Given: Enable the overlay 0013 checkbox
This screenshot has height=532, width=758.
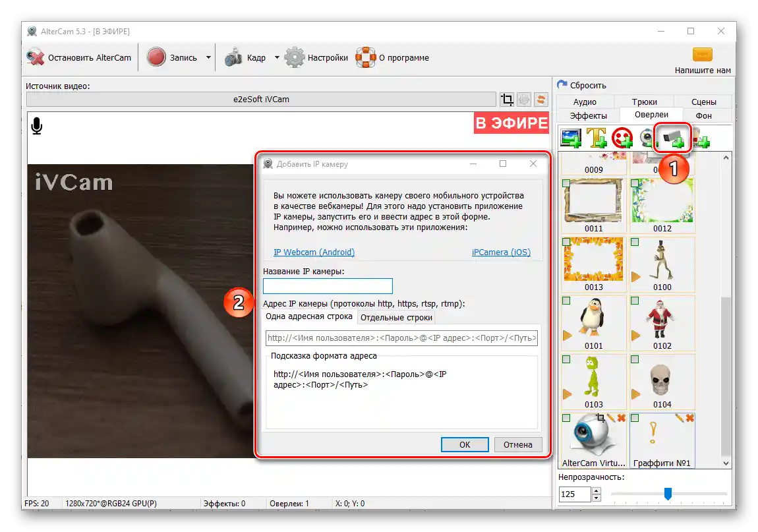Looking at the screenshot, I should pos(567,242).
